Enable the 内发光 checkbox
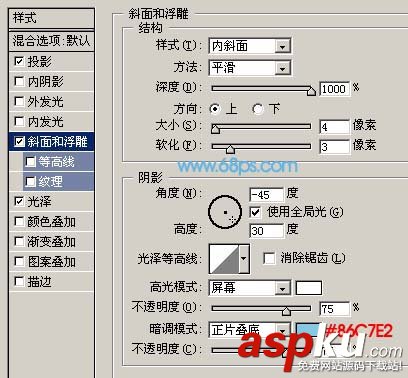 pos(19,121)
